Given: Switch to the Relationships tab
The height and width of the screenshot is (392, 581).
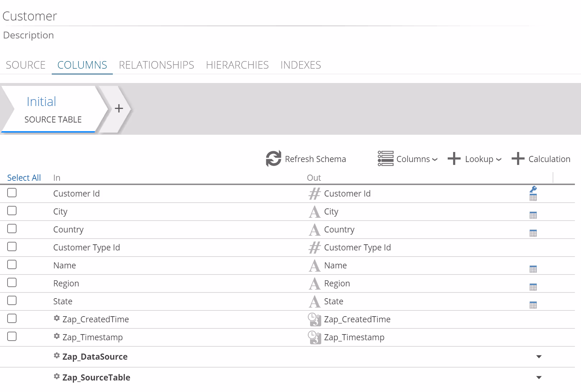Looking at the screenshot, I should tap(156, 65).
